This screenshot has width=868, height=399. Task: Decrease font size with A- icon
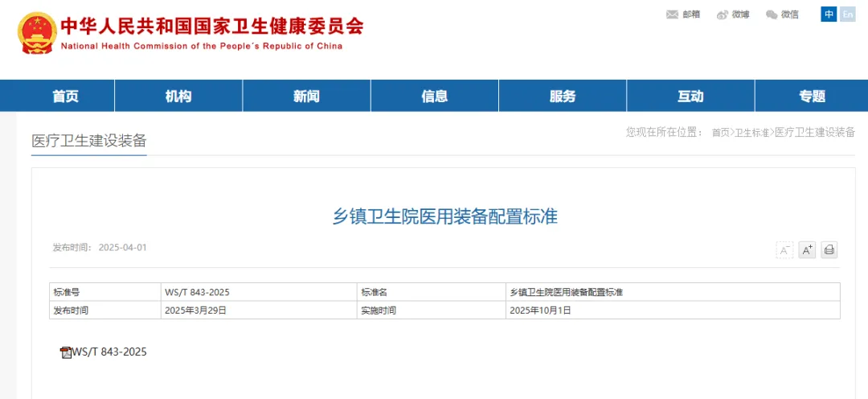(784, 250)
